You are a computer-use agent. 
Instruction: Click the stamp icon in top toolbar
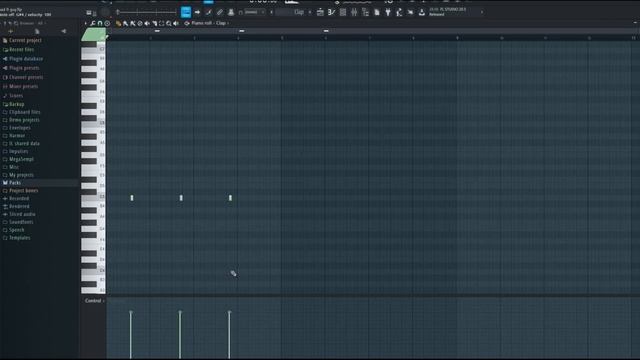(231, 12)
